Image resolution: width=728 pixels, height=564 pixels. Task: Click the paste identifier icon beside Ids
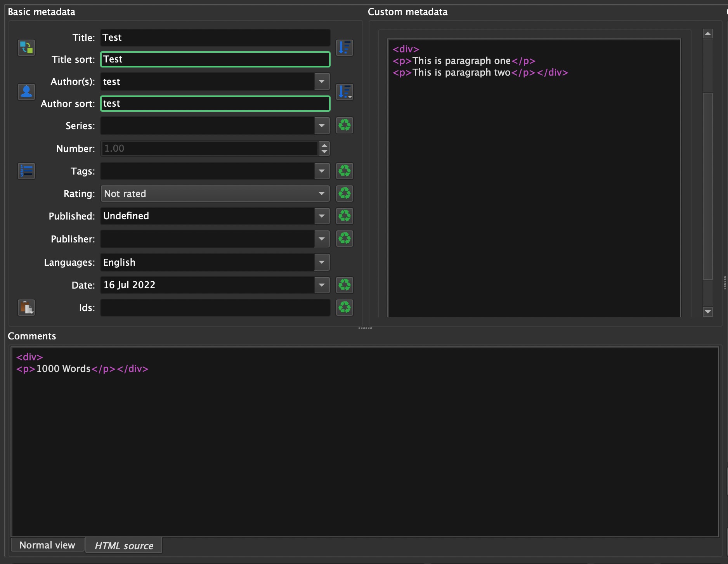(x=26, y=308)
